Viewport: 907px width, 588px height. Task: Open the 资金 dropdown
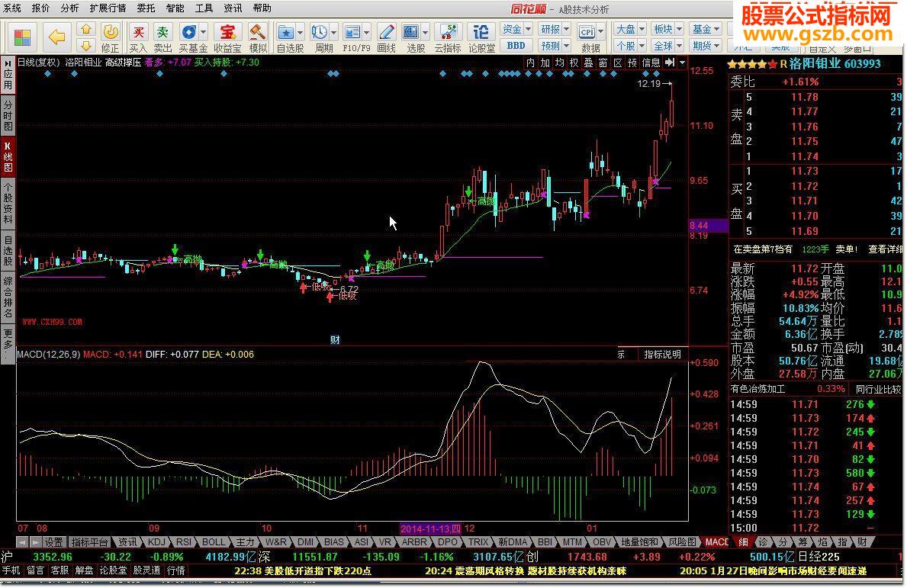(x=516, y=29)
